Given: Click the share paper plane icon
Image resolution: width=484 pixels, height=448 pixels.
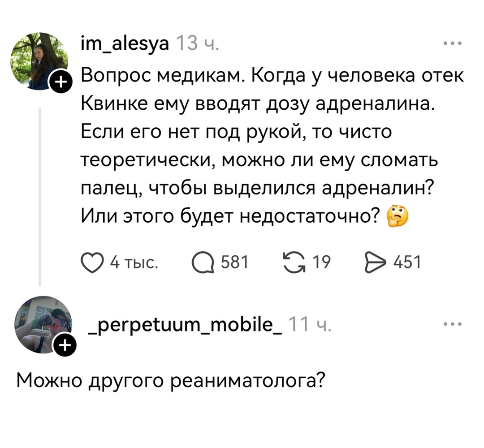Looking at the screenshot, I should point(375,262).
